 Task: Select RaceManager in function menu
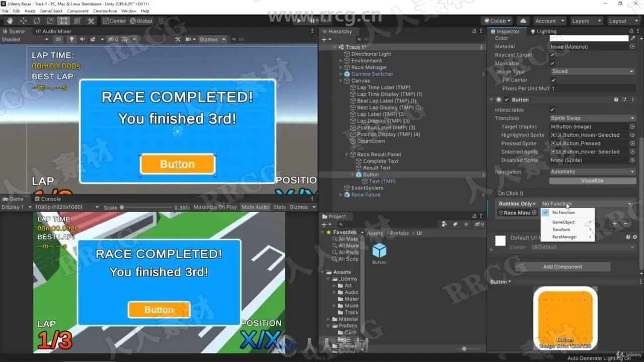568,237
